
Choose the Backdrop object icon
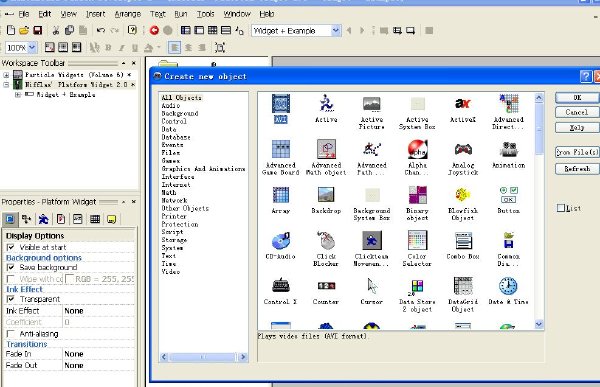[x=326, y=194]
